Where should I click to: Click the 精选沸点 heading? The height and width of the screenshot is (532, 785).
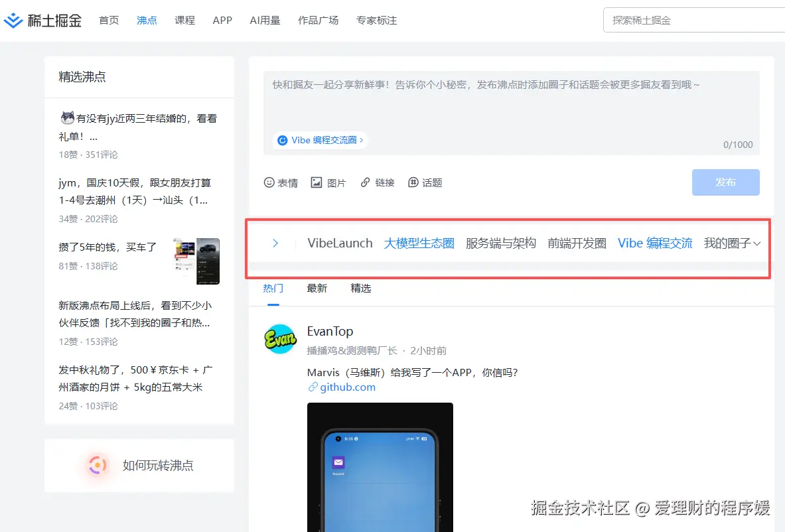(82, 76)
